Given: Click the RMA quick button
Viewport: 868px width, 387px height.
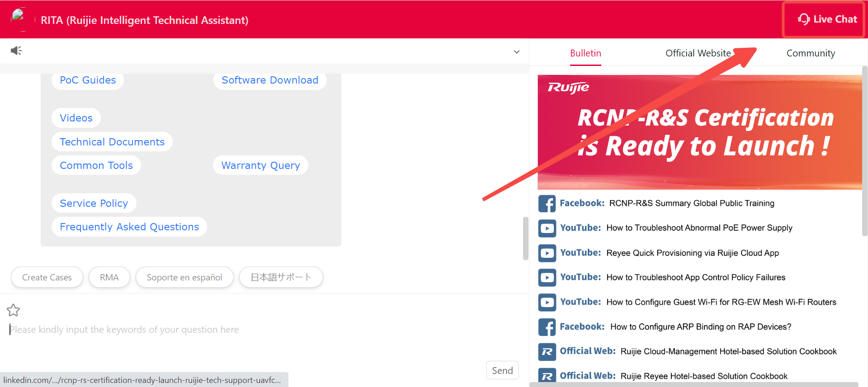Looking at the screenshot, I should tap(109, 277).
